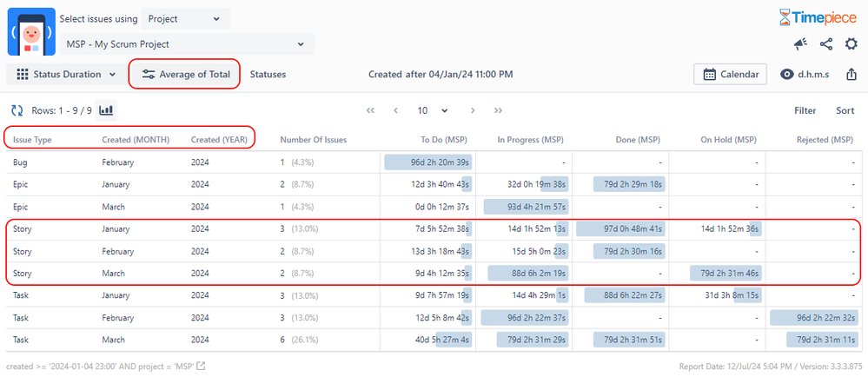The width and height of the screenshot is (868, 377).
Task: Click the 93d 4h 21m 57s In Progress value
Action: click(526, 207)
